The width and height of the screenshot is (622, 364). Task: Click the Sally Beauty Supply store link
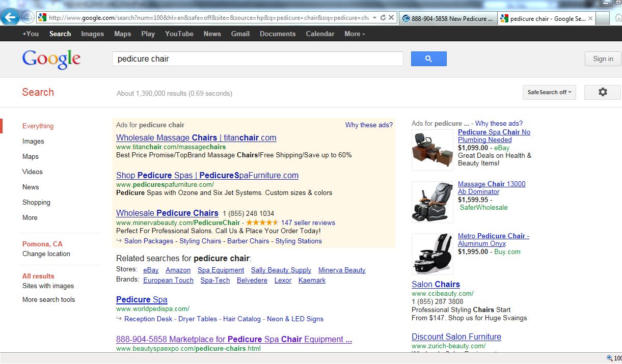pos(281,270)
